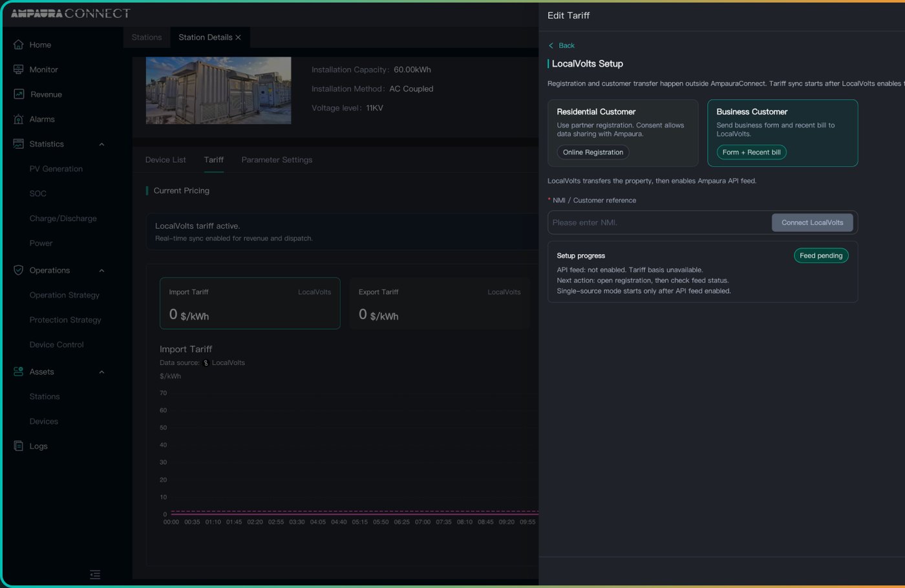The width and height of the screenshot is (905, 588).
Task: Select the Station Details tab
Action: coord(205,37)
